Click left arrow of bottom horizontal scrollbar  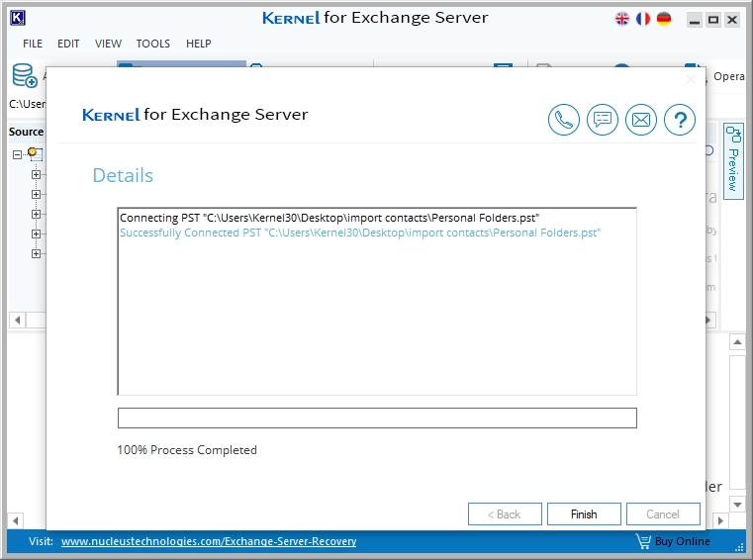tap(16, 520)
